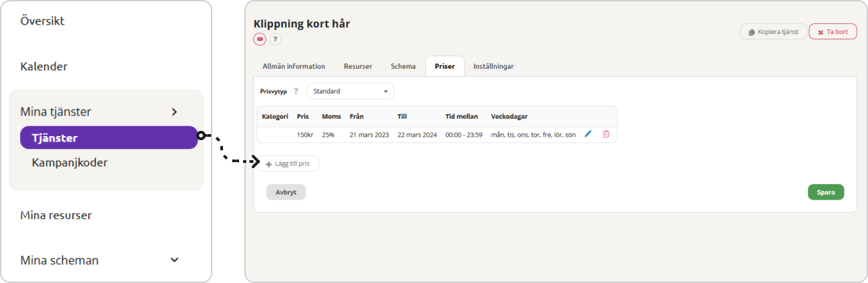Save changes with the Spara button

click(x=825, y=192)
